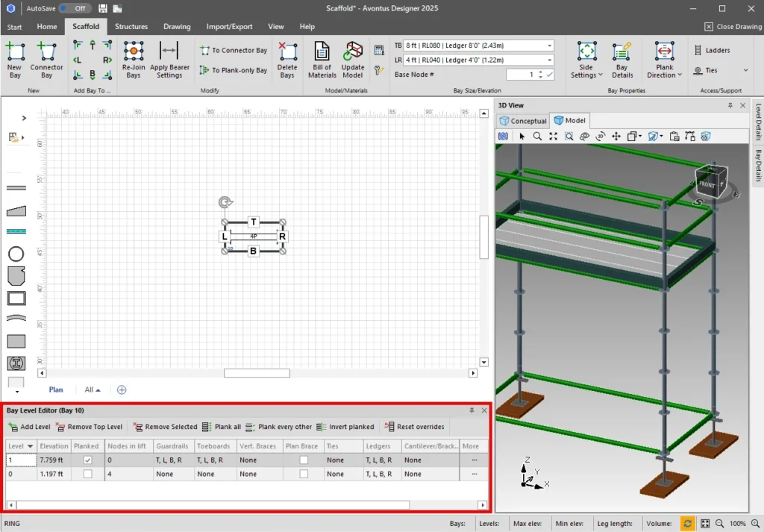Viewport: 764px width, 532px height.
Task: Switch to the Conceptual 3D view tab
Action: point(523,121)
